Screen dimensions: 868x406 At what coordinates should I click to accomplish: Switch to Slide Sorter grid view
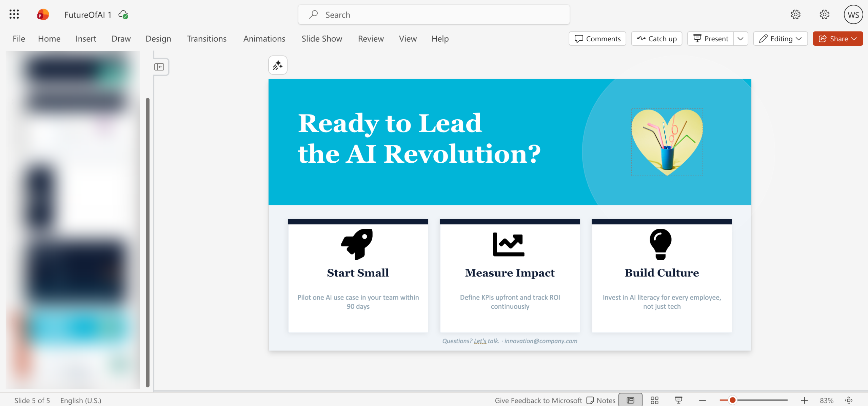[x=654, y=400]
